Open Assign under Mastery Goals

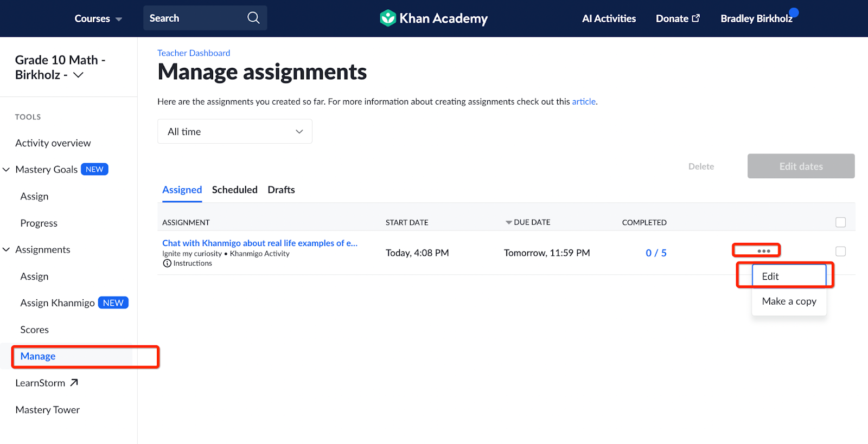34,196
